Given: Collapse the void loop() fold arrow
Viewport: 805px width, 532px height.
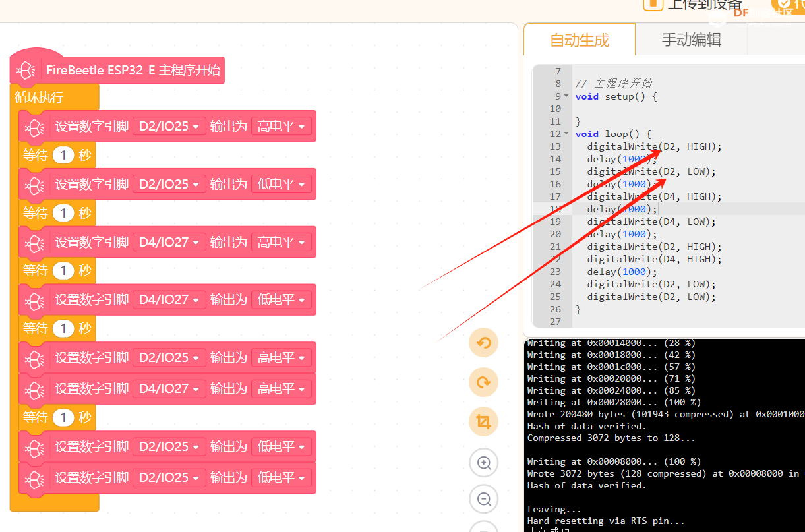Looking at the screenshot, I should (x=566, y=134).
